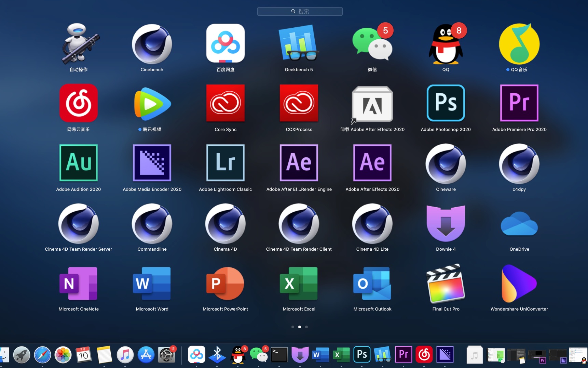Open the CCXProcess app
This screenshot has height=368, width=588.
tap(299, 103)
